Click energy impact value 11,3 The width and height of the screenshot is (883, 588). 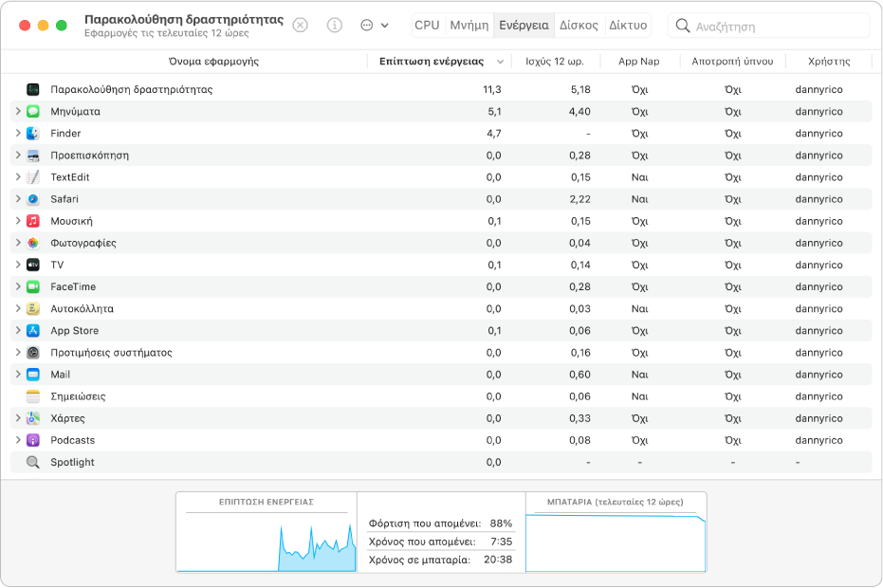pos(492,89)
